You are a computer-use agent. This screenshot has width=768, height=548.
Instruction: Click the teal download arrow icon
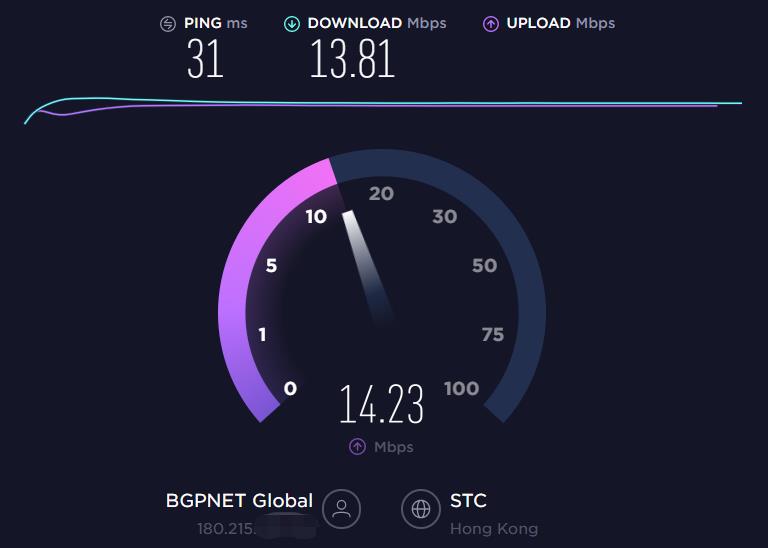292,24
